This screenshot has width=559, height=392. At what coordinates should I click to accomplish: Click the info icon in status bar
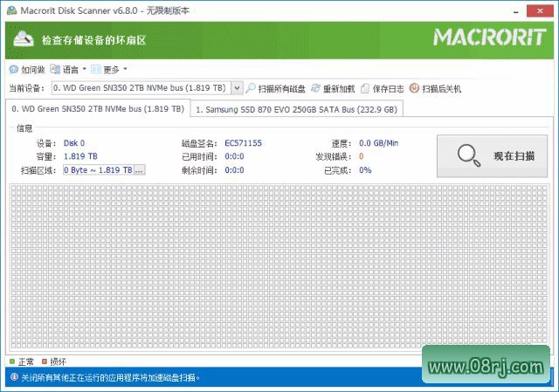[x=14, y=377]
